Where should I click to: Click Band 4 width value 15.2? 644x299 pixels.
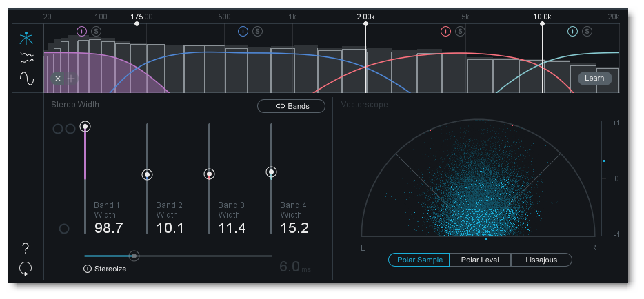click(x=294, y=229)
